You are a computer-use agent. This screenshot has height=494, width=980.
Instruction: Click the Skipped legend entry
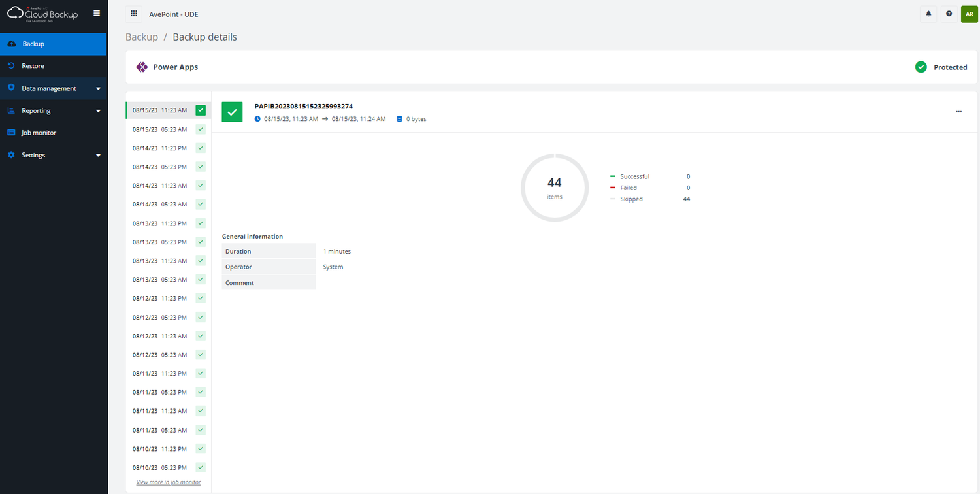pyautogui.click(x=650, y=199)
